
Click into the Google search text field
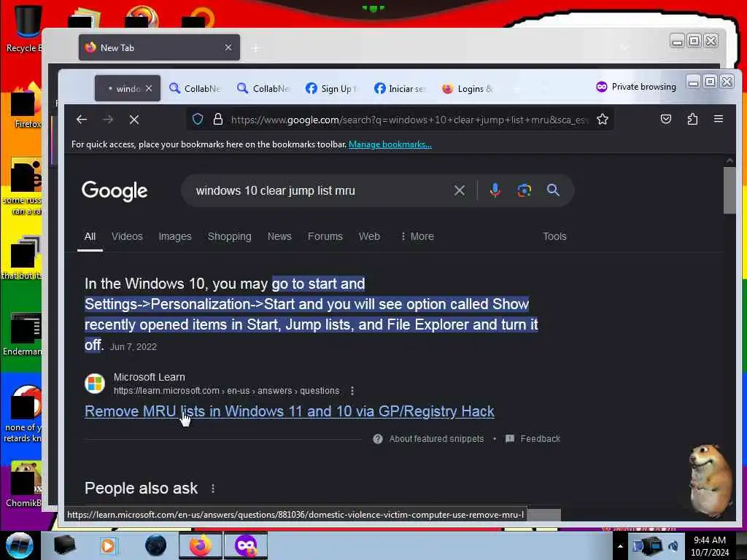(320, 190)
